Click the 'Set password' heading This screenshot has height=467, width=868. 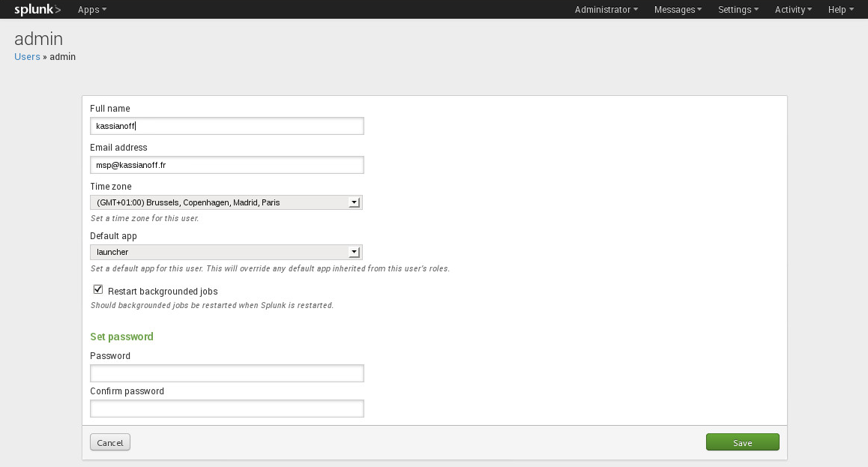pos(121,337)
